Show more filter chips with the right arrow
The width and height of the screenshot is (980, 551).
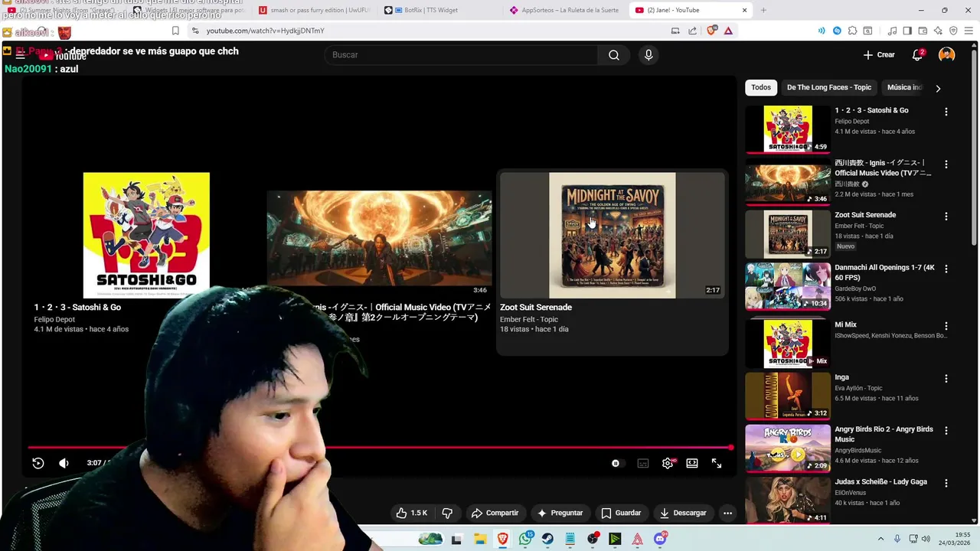(938, 88)
